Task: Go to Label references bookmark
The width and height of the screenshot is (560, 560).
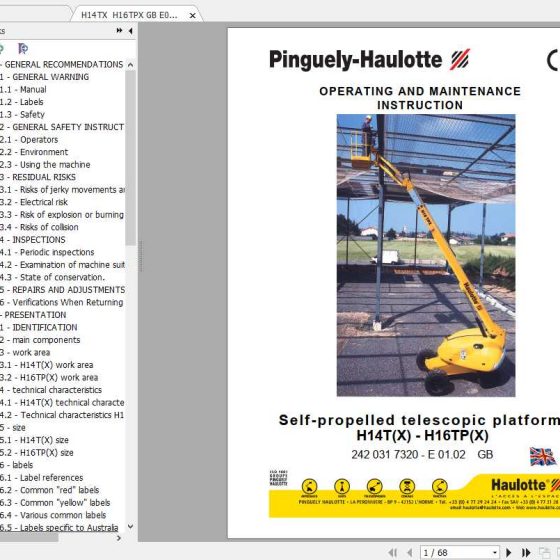Action: [x=41, y=478]
